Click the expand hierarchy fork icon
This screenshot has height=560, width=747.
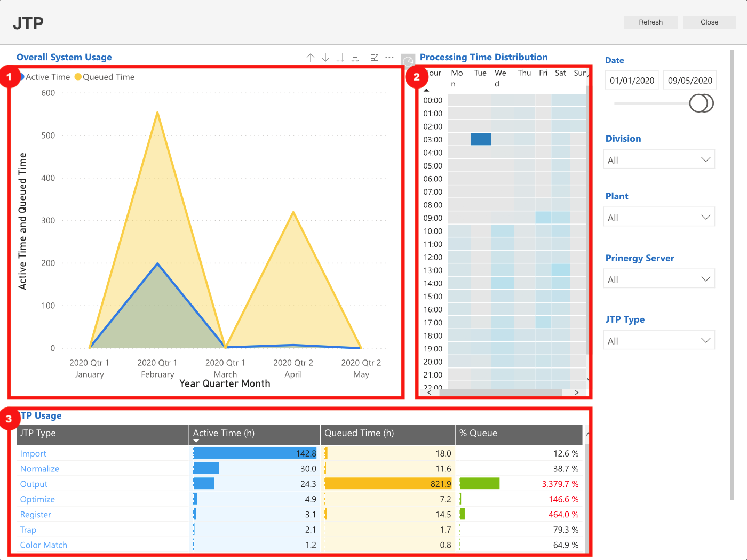(x=355, y=58)
